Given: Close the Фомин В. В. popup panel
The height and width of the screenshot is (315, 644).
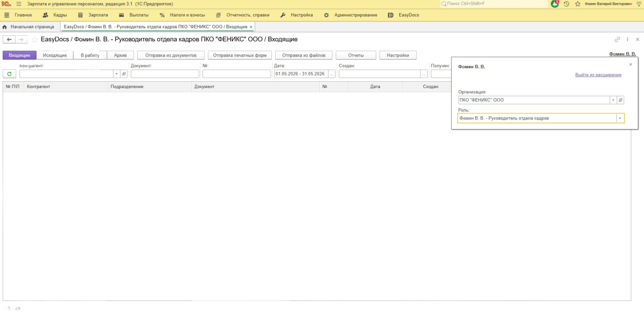Looking at the screenshot, I should tap(631, 64).
